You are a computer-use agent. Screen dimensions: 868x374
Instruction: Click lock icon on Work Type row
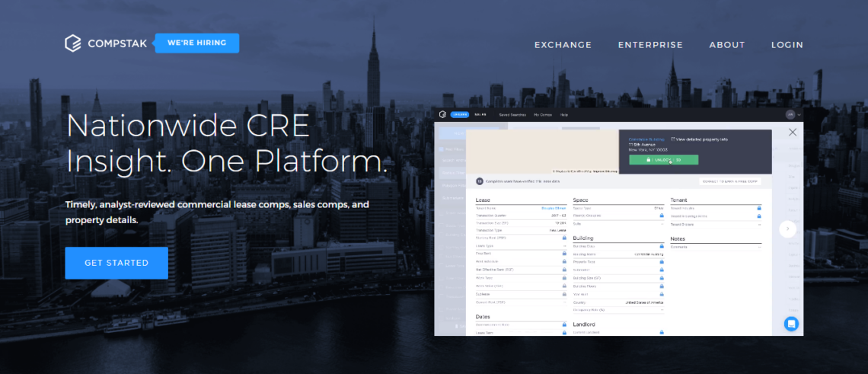click(x=564, y=277)
